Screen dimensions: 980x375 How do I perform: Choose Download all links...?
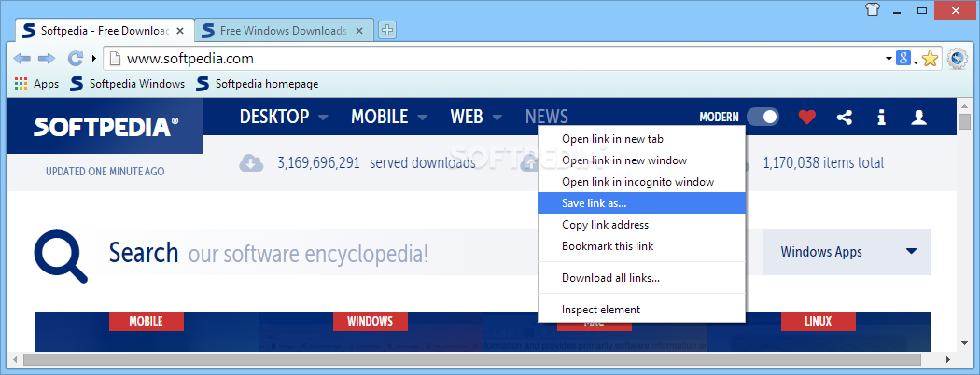click(x=642, y=277)
